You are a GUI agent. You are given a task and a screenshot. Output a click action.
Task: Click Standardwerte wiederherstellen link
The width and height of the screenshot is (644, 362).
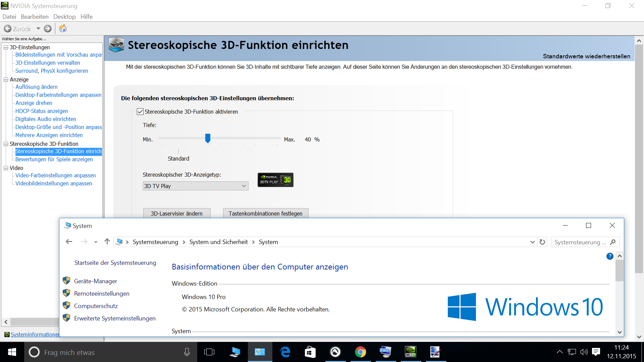(x=586, y=56)
